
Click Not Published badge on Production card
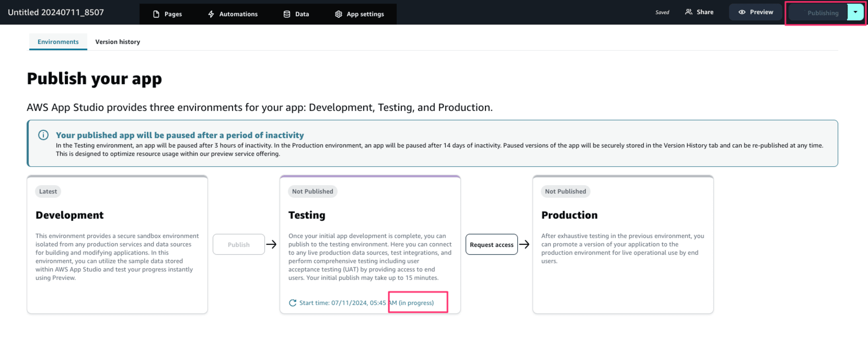(x=566, y=191)
